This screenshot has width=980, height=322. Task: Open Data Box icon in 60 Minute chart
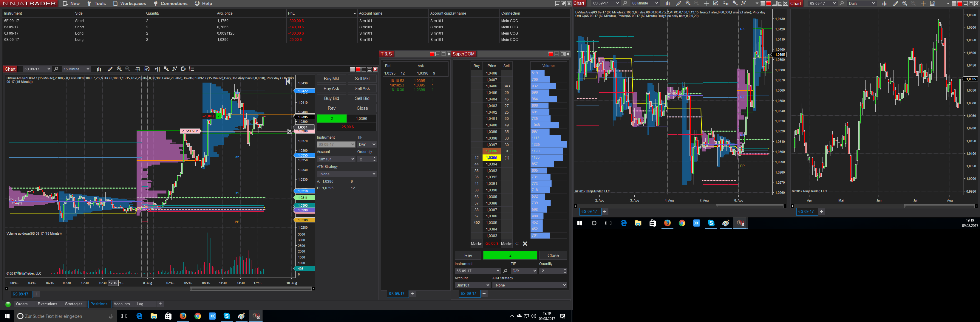pyautogui.click(x=715, y=3)
